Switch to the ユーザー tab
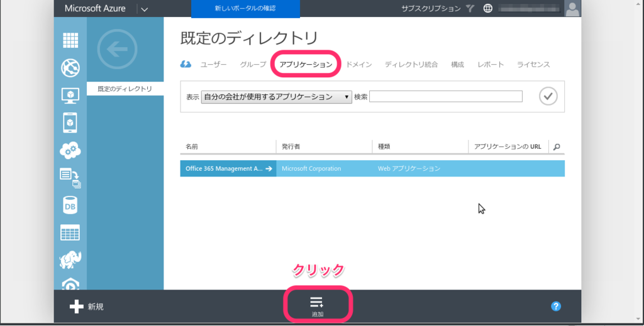 [213, 64]
